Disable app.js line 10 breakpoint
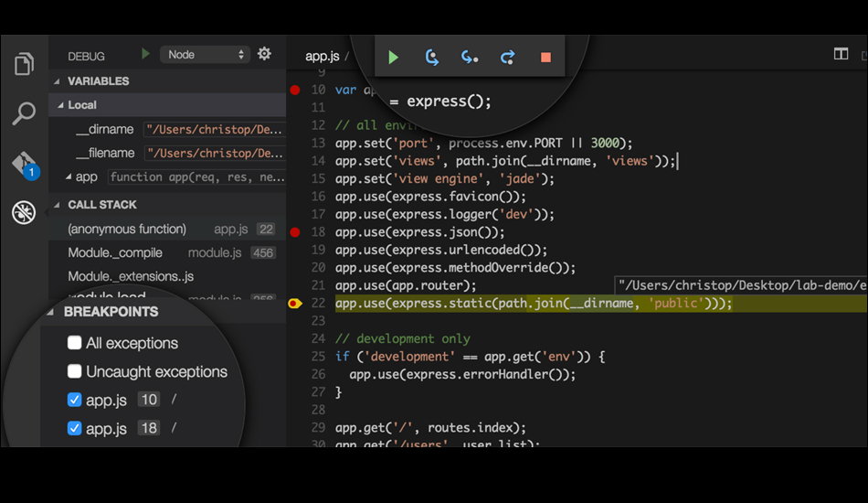 coord(74,400)
